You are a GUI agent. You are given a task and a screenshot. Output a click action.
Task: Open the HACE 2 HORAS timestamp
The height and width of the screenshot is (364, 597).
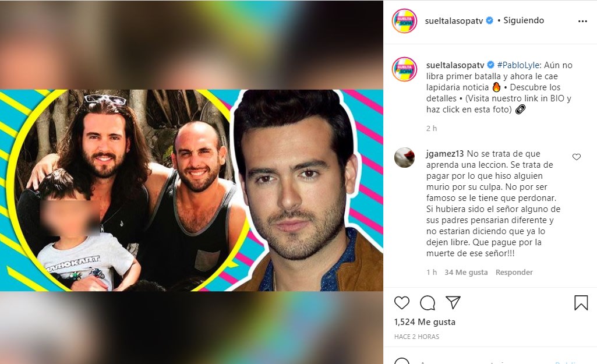416,337
